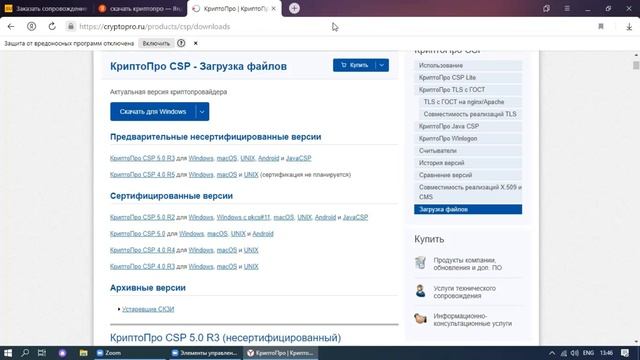Viewport: 640px width, 360px height.
Task: Open macOS link for CSP 5.0 R2
Action: [284, 218]
